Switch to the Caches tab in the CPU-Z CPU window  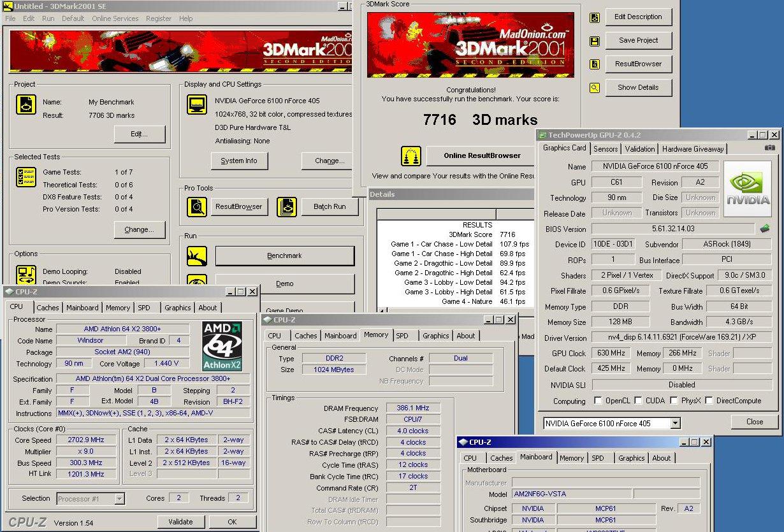(47, 308)
